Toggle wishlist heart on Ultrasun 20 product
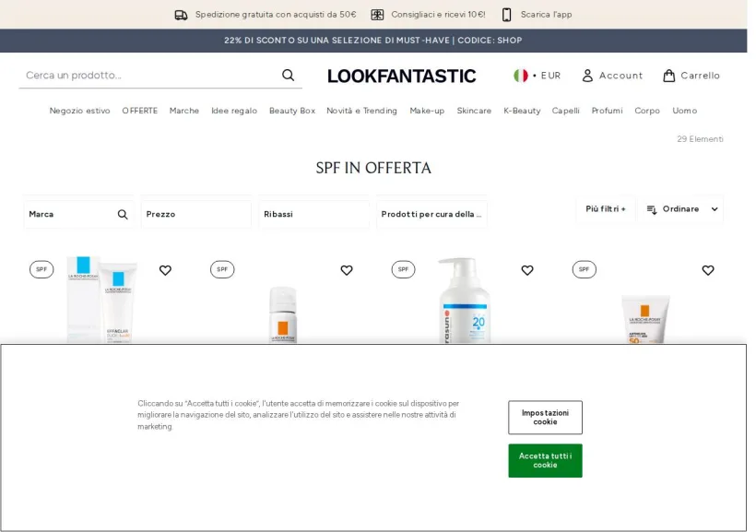Viewport: 756px width, 532px height. pos(527,270)
